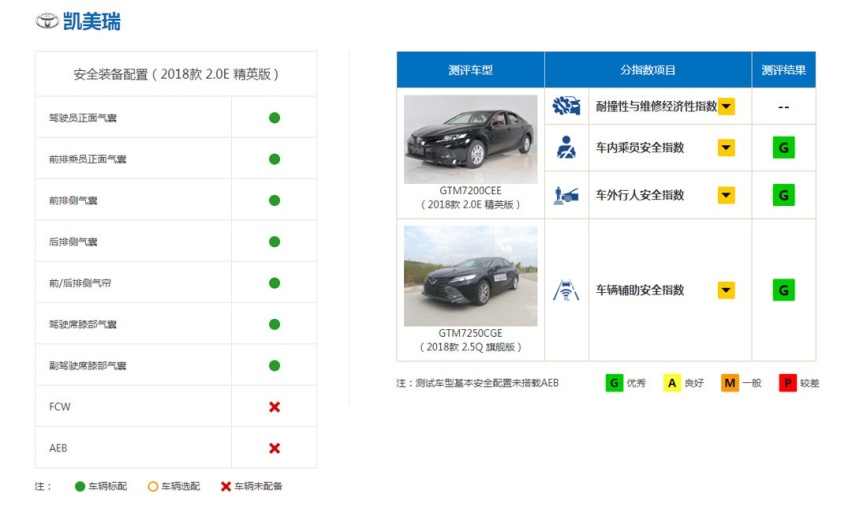Viewport: 852px width, 513px height.
Task: Expand the 耐撞性与维修经济性指数 dropdown arrow
Action: click(x=726, y=107)
